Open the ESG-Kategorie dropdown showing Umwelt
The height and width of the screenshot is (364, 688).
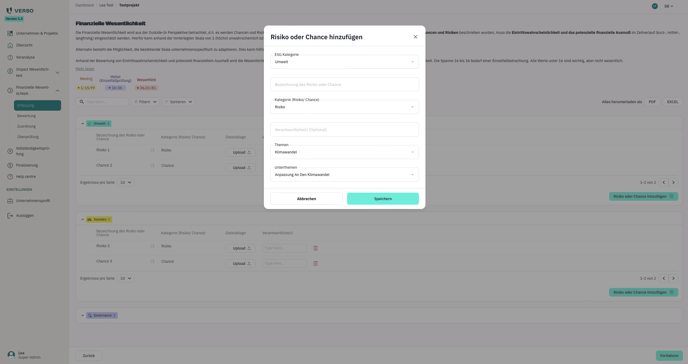coord(344,62)
